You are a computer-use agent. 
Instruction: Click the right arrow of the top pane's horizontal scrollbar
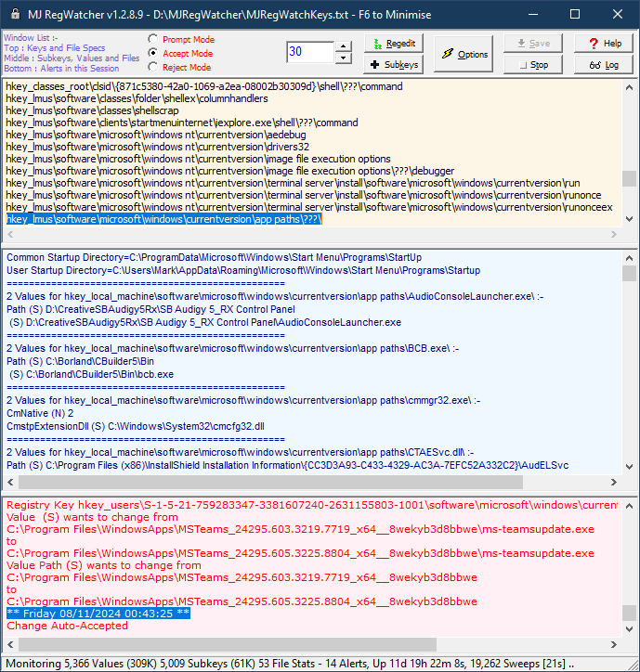click(614, 235)
